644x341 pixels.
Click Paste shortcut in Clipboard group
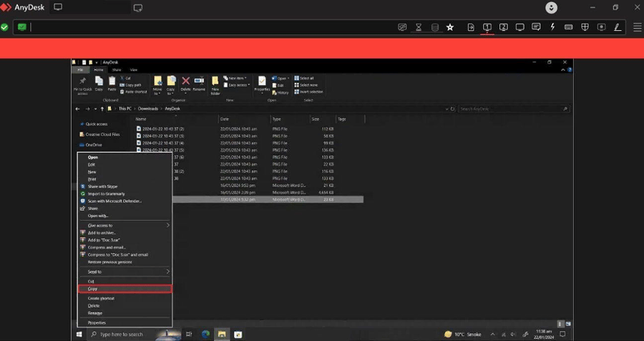(x=134, y=92)
